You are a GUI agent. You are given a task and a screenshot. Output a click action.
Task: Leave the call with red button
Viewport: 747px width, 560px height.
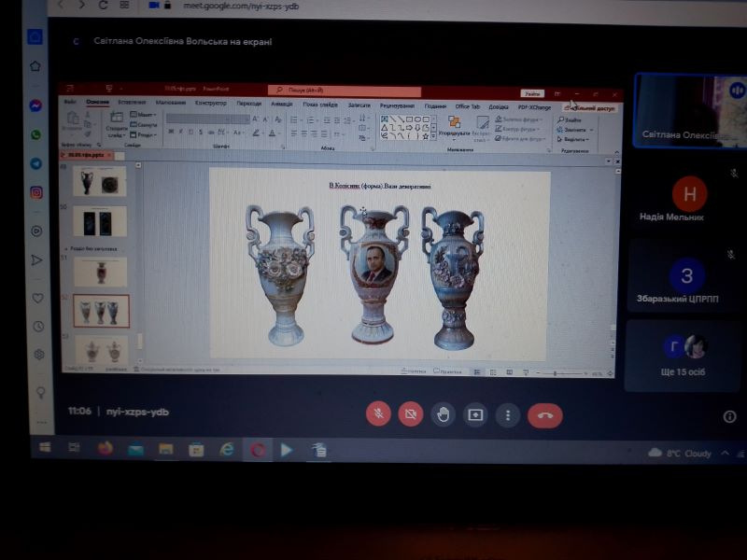pos(545,415)
